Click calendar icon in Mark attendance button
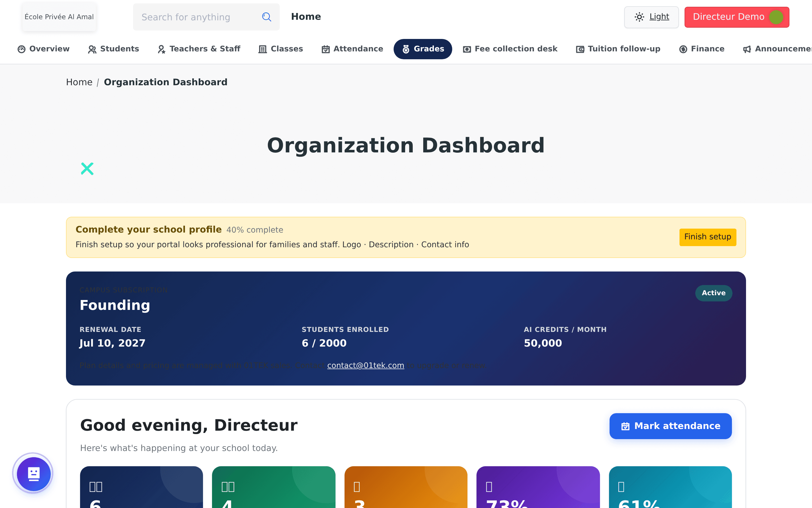The height and width of the screenshot is (508, 812). point(625,426)
